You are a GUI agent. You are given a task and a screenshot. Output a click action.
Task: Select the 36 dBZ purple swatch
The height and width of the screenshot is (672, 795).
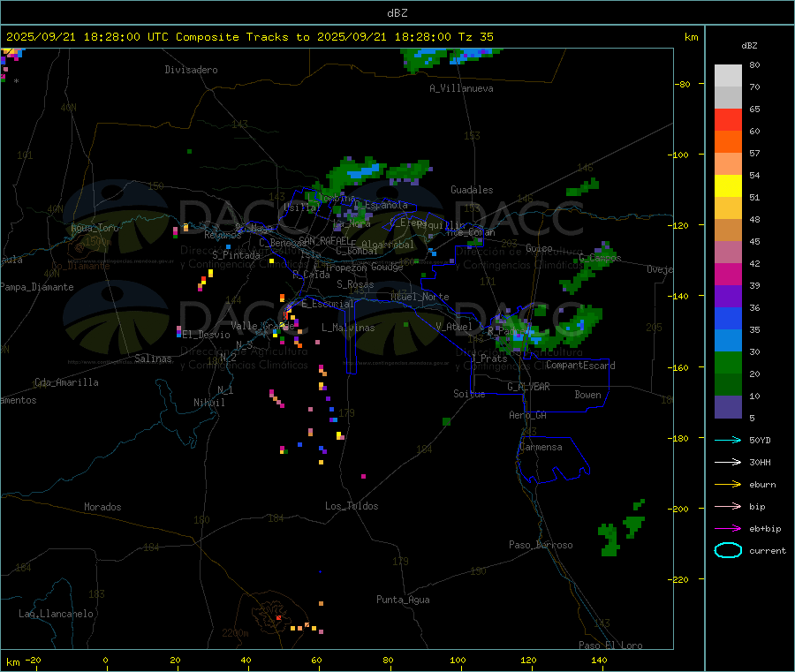pos(728,297)
